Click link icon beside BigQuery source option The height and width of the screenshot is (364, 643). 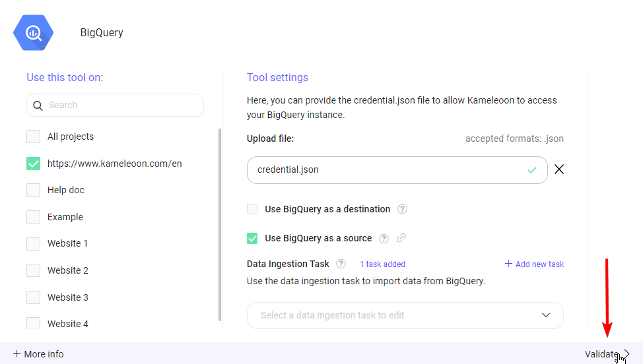tap(401, 238)
